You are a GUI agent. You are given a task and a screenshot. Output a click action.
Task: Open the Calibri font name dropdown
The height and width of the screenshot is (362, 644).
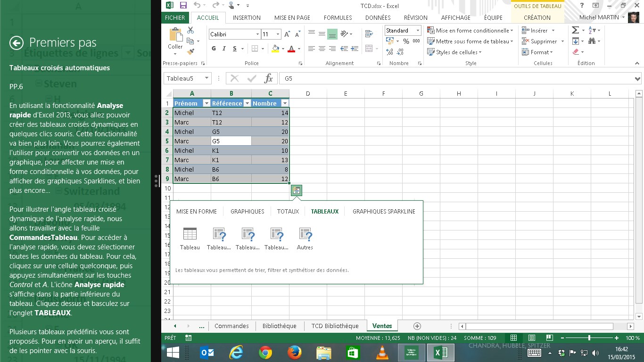(257, 34)
